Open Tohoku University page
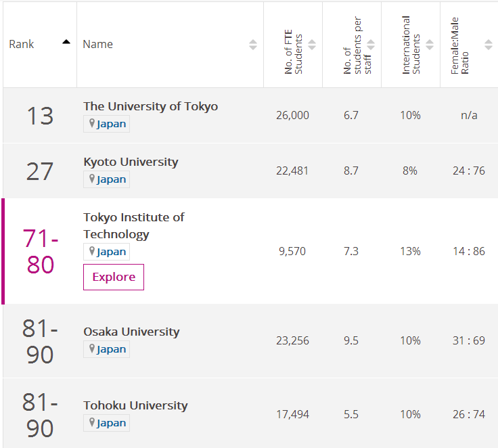The height and width of the screenshot is (448, 498). 135,405
